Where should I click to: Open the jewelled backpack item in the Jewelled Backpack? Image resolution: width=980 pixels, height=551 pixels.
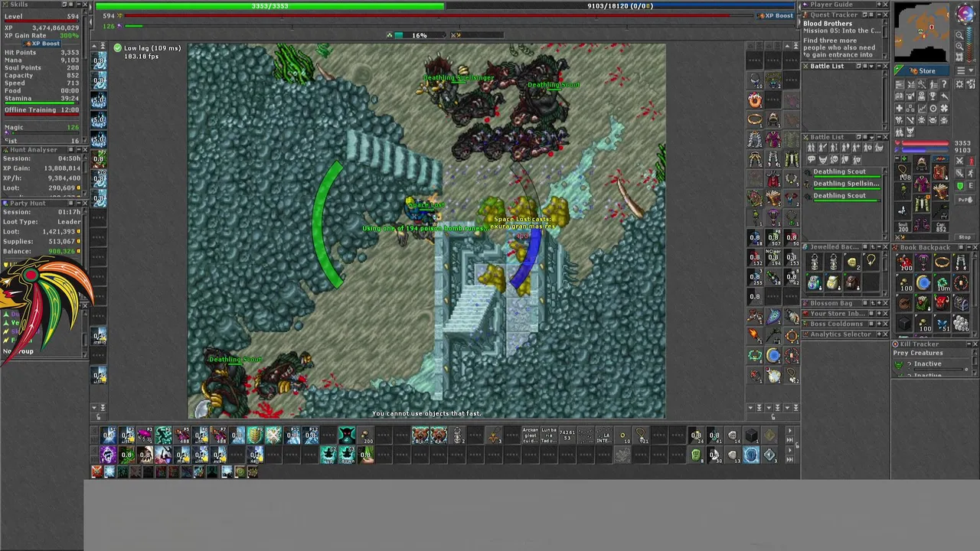pyautogui.click(x=815, y=282)
